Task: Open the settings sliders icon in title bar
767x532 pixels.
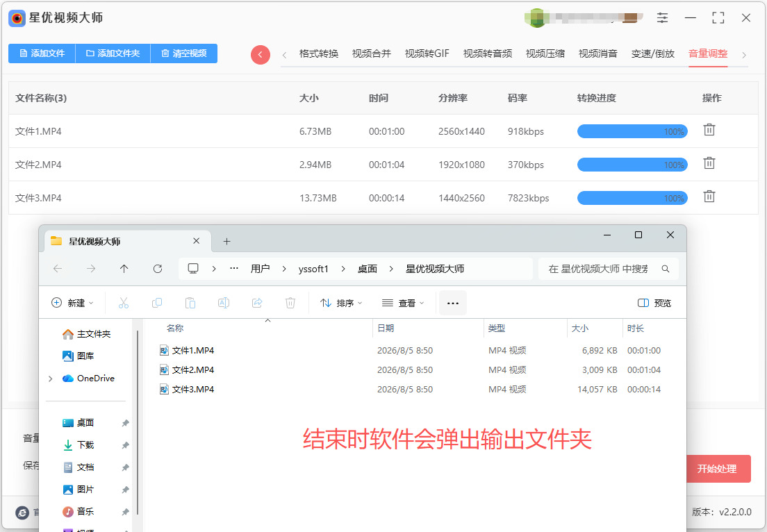Action: click(662, 18)
